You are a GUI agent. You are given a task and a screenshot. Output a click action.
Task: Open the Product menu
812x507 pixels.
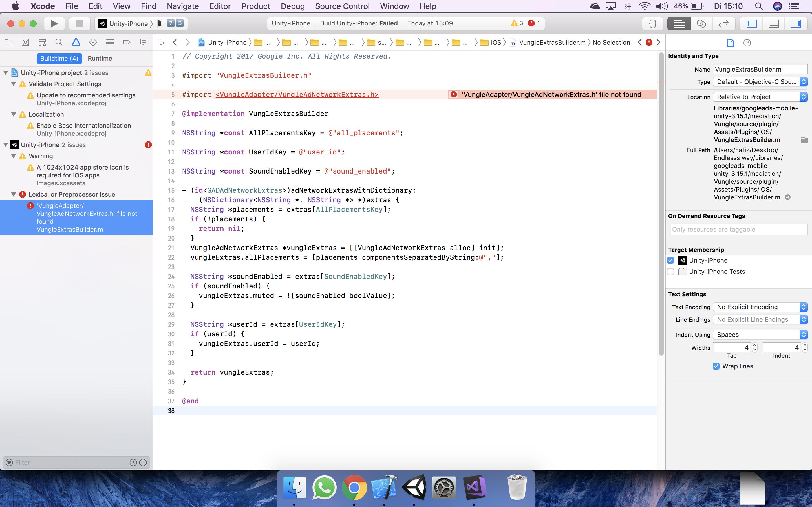(256, 6)
